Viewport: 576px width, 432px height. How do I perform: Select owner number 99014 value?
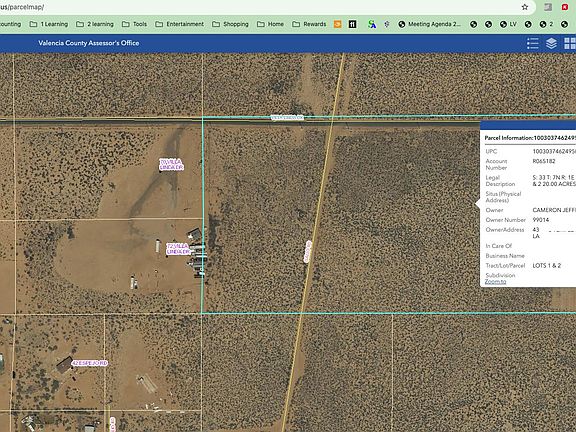click(541, 220)
